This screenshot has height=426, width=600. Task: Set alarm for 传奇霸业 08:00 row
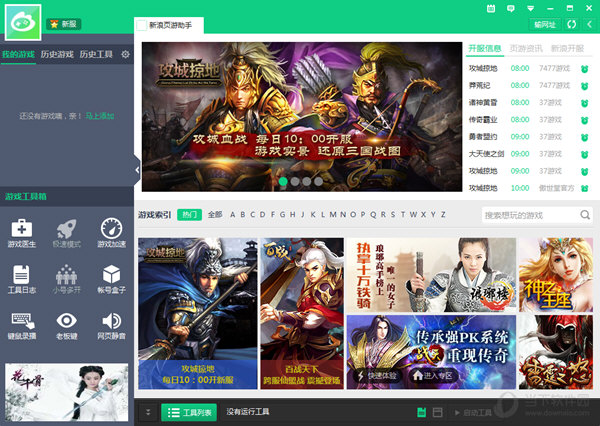[x=584, y=120]
